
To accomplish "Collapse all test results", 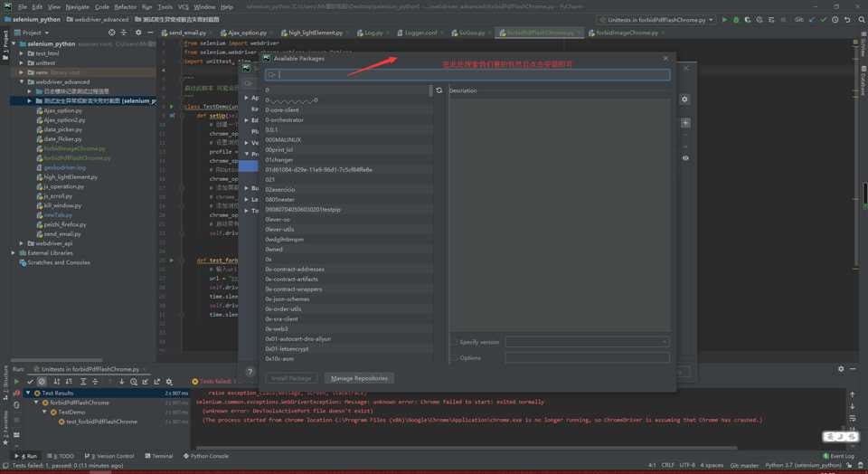I will coord(95,382).
